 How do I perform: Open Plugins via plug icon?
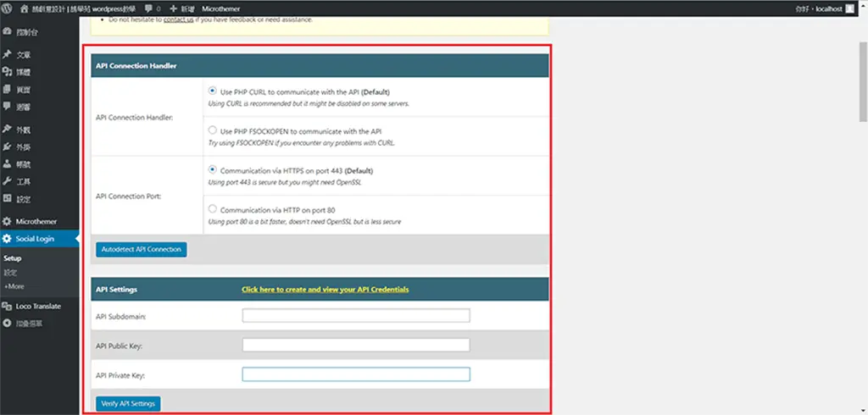point(7,147)
